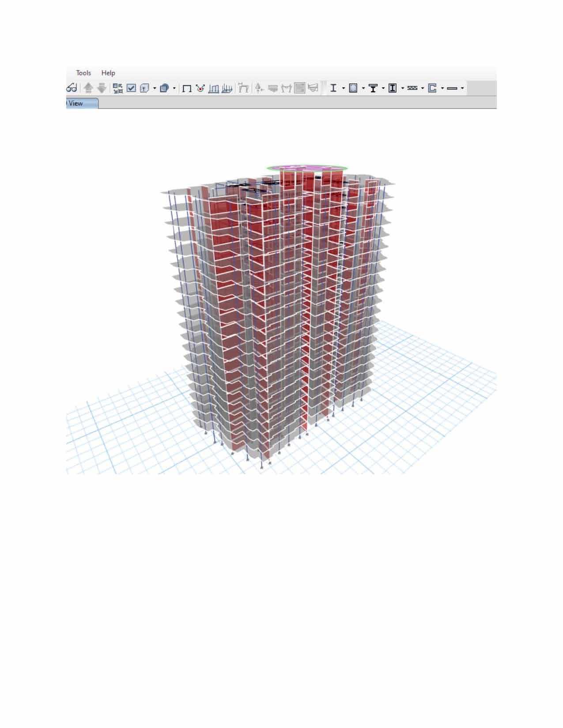Expand the composite column design dropdown
Viewport: 563px width, 728px height.
click(403, 88)
